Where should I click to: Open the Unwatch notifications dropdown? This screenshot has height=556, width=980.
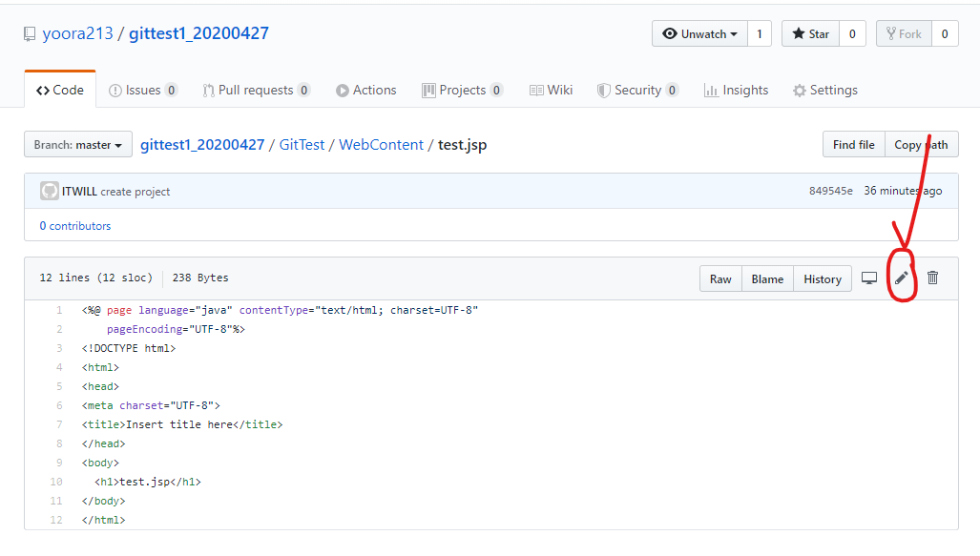click(x=699, y=33)
